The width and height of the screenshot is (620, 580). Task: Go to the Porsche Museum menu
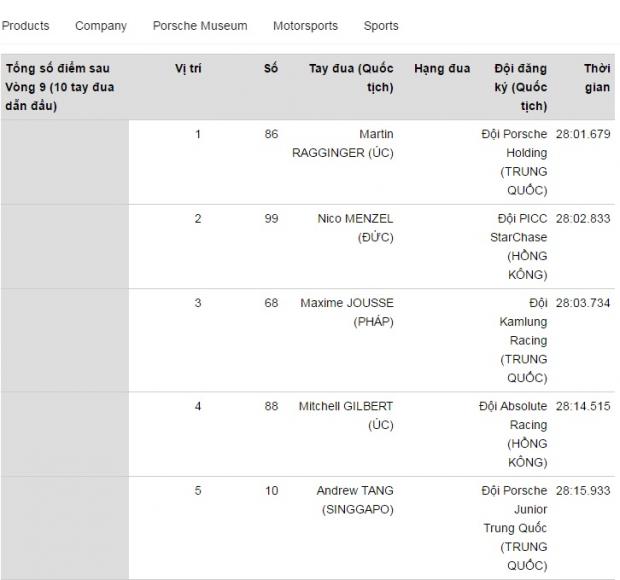[200, 26]
